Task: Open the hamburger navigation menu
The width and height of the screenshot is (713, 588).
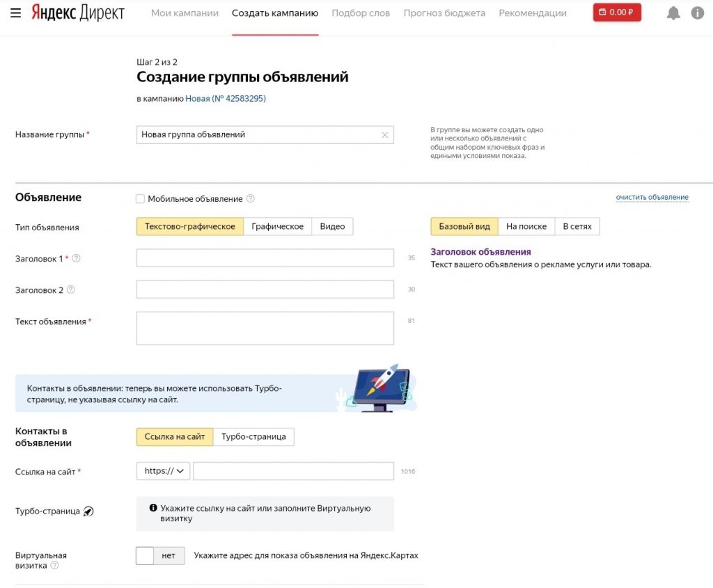Action: tap(16, 13)
